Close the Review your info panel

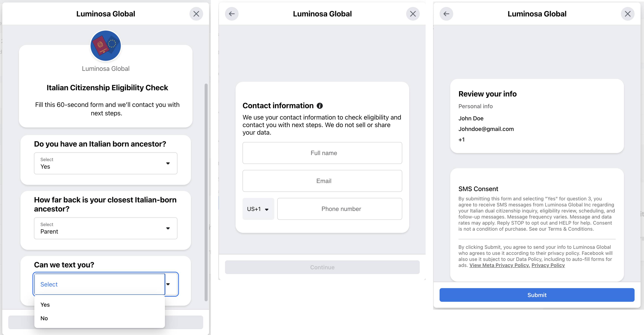[x=628, y=14]
